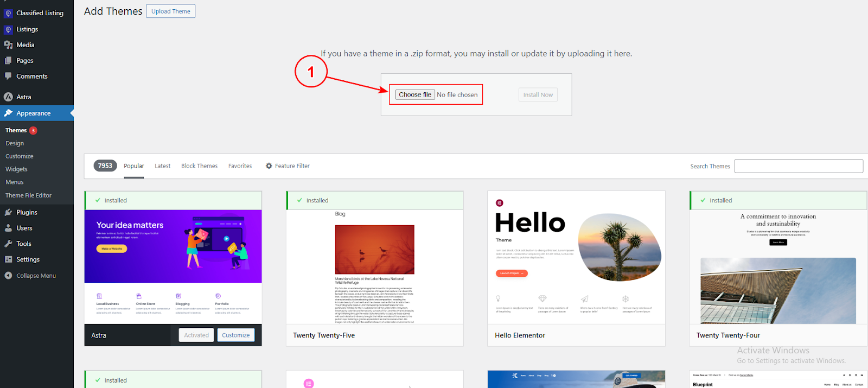
Task: Click the Settings sidebar icon
Action: [8, 260]
